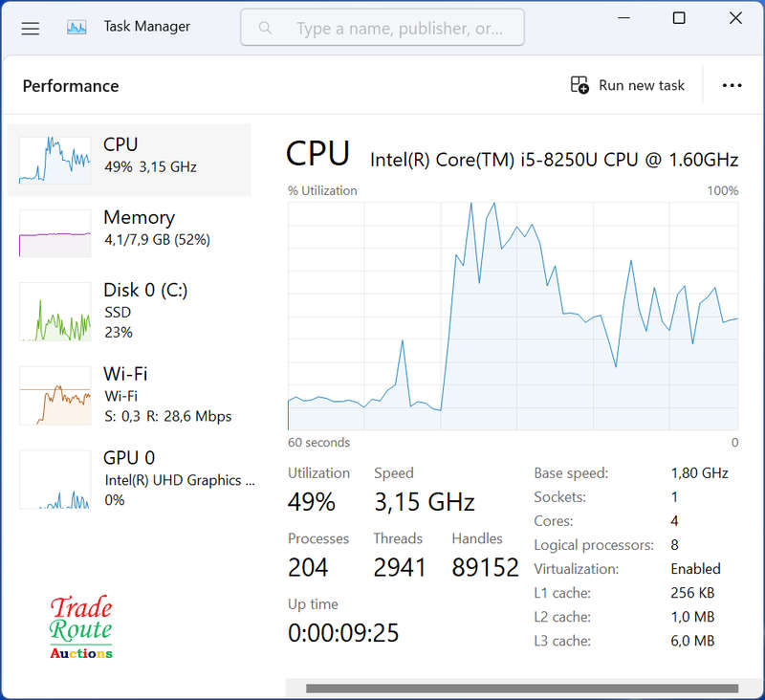This screenshot has height=700, width=765.
Task: Click the Intel Core i5-8250U CPU name
Action: 555,160
